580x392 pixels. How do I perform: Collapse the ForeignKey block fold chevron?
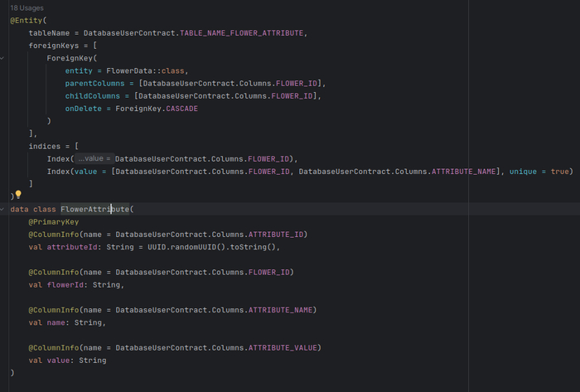click(3, 58)
